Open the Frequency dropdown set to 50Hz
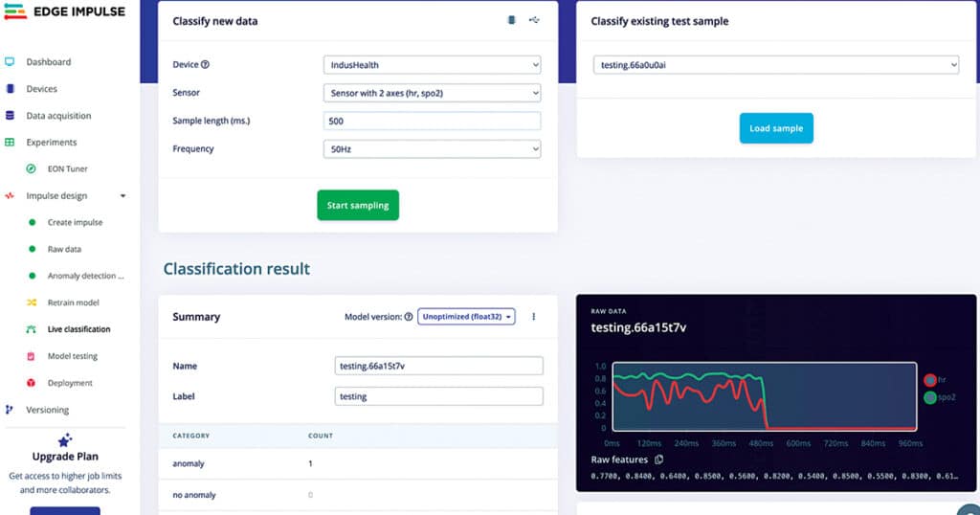Viewport: 980px width, 515px height. click(x=432, y=149)
